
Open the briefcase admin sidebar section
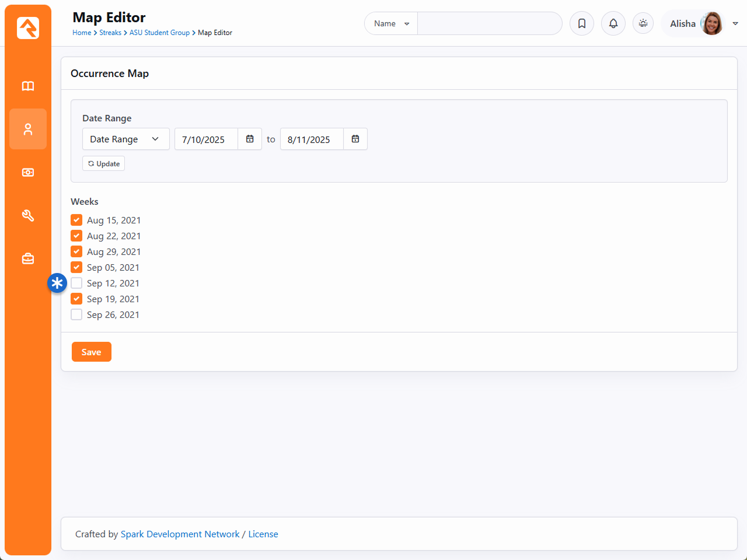(28, 258)
